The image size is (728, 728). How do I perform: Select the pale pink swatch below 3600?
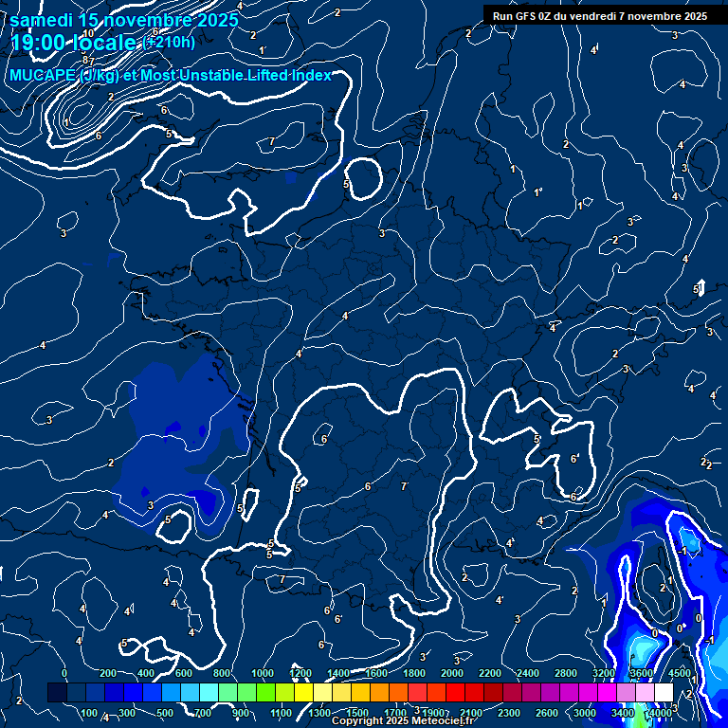645,692
